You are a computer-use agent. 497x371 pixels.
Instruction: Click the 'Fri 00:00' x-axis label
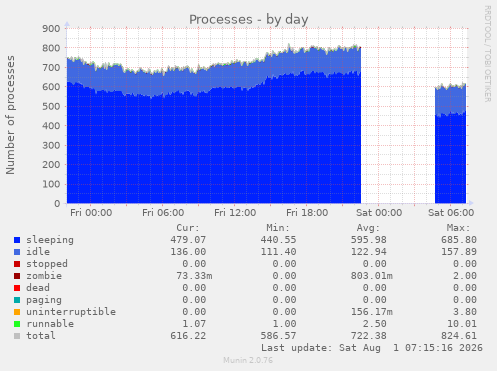point(91,213)
